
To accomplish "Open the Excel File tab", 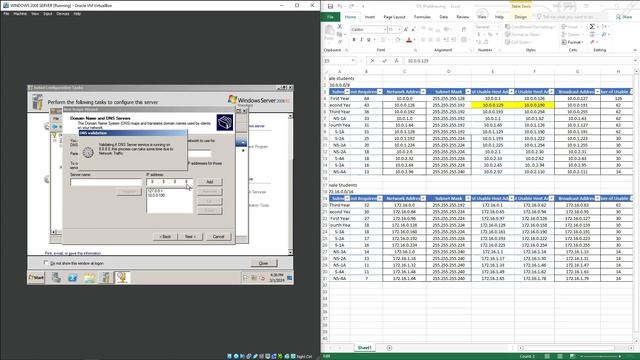I will (330, 17).
